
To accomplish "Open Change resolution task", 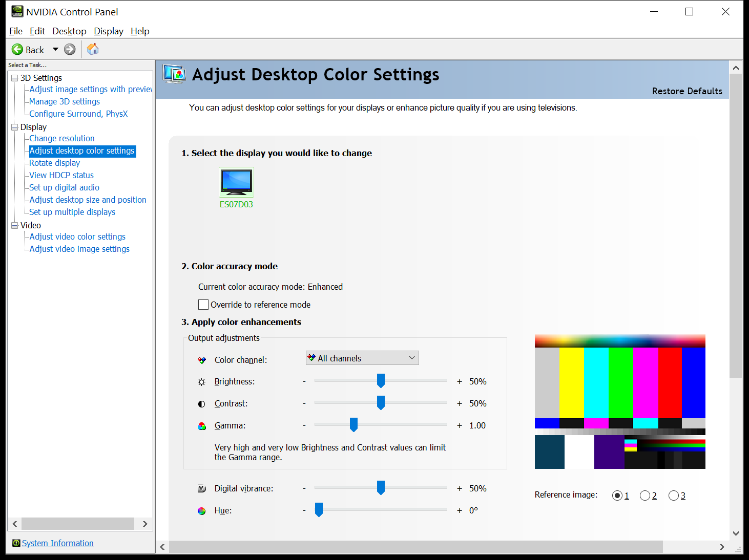I will pos(62,138).
